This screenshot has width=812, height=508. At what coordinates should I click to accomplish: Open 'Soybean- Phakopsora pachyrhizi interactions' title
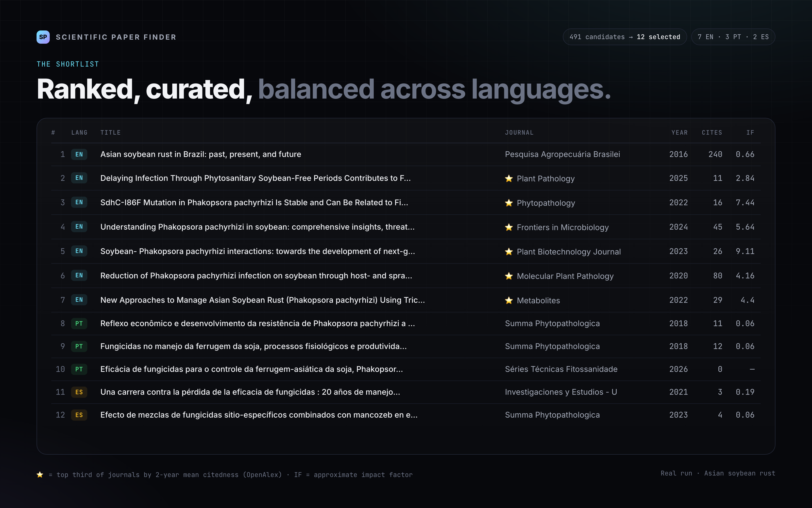tap(257, 251)
